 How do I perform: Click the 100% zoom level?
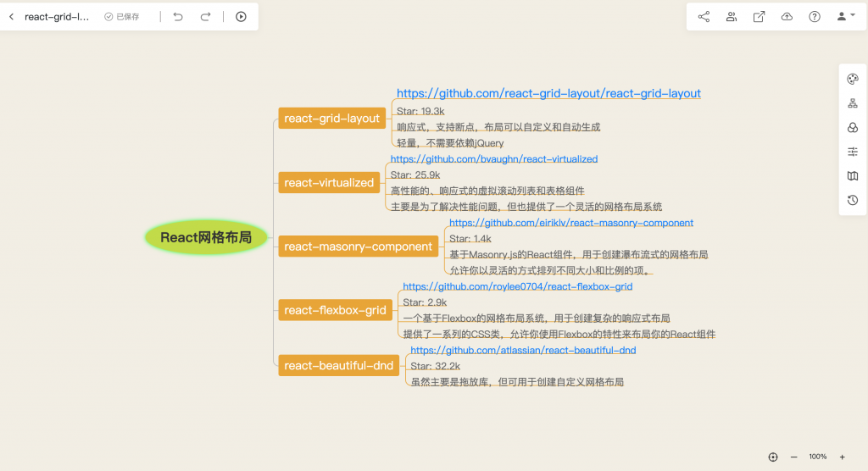[818, 457]
